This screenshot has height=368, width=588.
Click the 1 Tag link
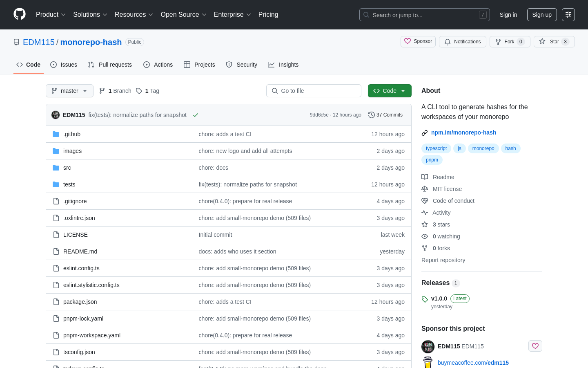tap(147, 91)
